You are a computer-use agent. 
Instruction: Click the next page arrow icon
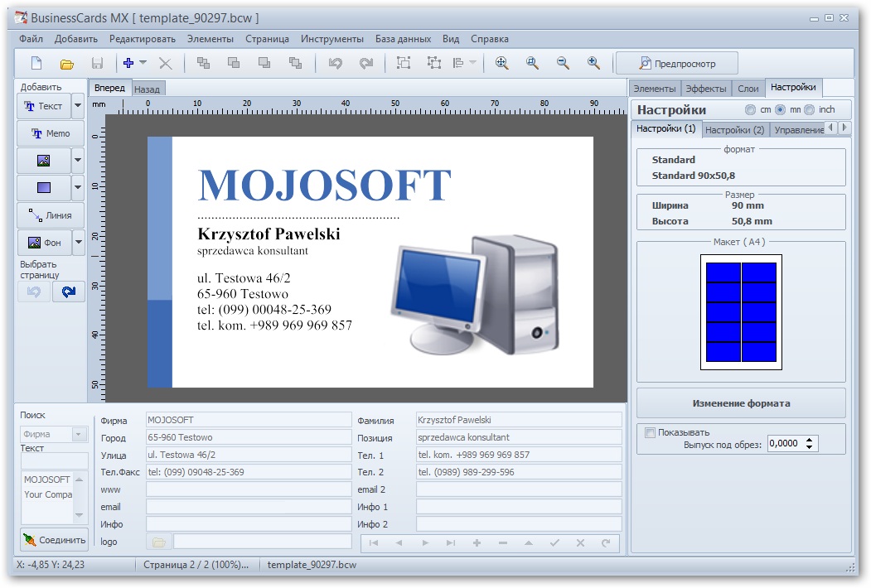[x=69, y=292]
